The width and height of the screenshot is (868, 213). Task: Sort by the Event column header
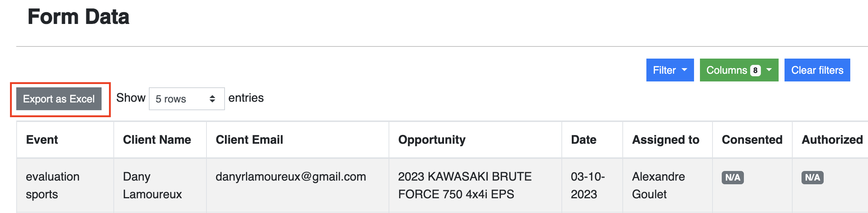42,140
